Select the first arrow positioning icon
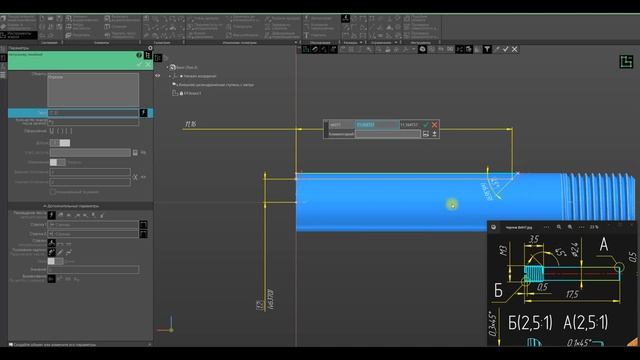Viewport: 640px width, 360px height. [51, 243]
